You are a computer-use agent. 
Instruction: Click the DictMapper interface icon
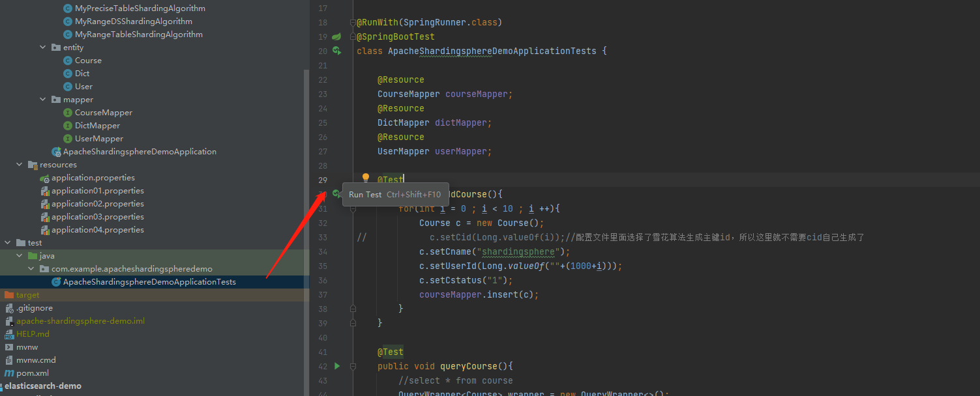pyautogui.click(x=68, y=126)
